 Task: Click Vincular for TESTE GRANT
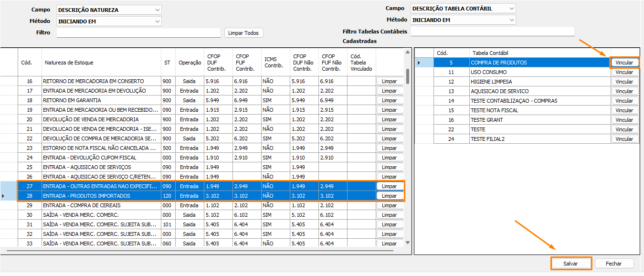[x=624, y=120]
